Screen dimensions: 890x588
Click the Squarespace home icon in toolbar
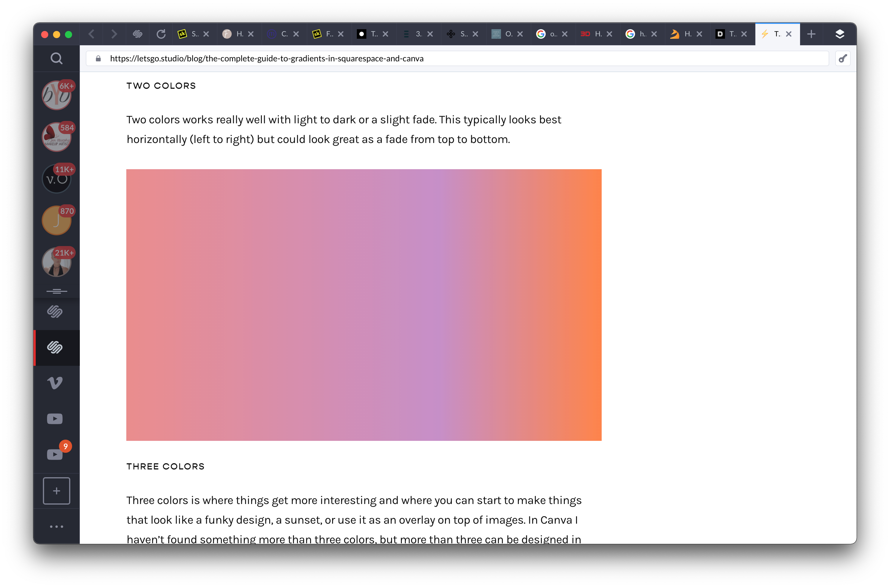click(x=138, y=34)
